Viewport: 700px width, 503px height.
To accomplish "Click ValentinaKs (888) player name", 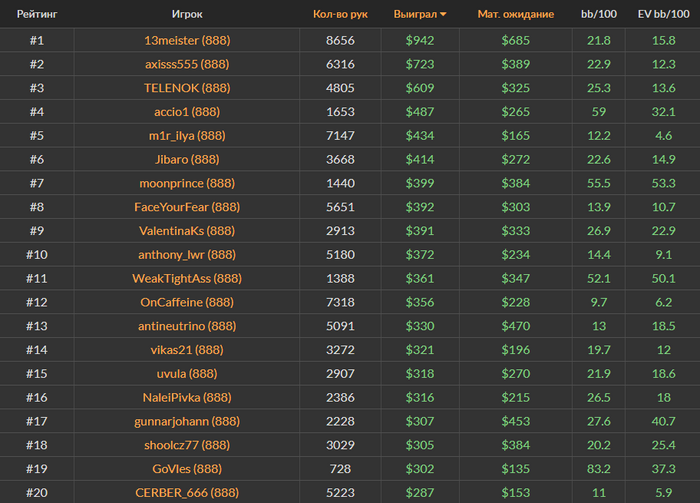I will tap(186, 230).
